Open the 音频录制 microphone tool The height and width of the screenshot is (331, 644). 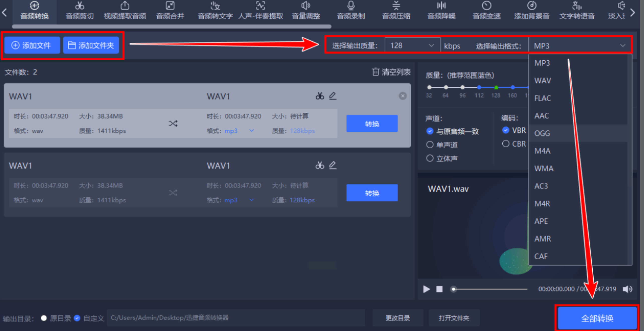tap(351, 11)
